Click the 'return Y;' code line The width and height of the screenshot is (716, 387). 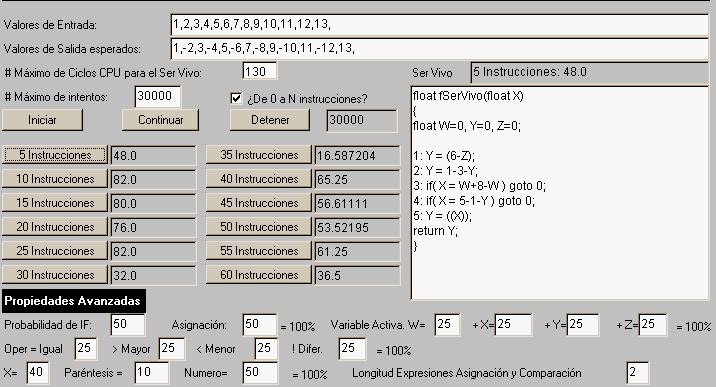[x=435, y=231]
